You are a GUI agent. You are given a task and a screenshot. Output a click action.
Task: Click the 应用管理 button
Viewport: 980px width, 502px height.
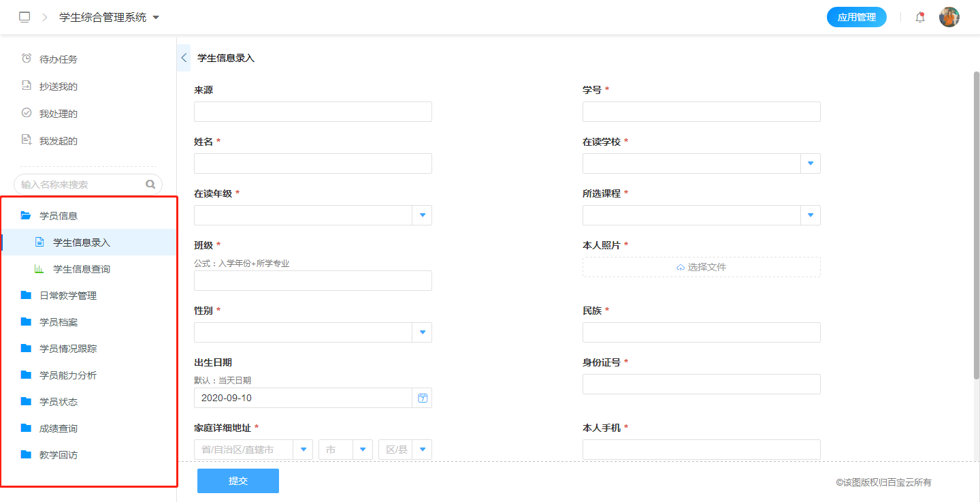click(857, 16)
